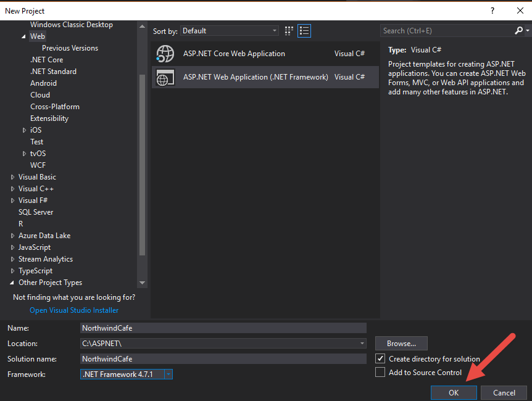Select the Android category
Image resolution: width=532 pixels, height=401 pixels.
[43, 83]
